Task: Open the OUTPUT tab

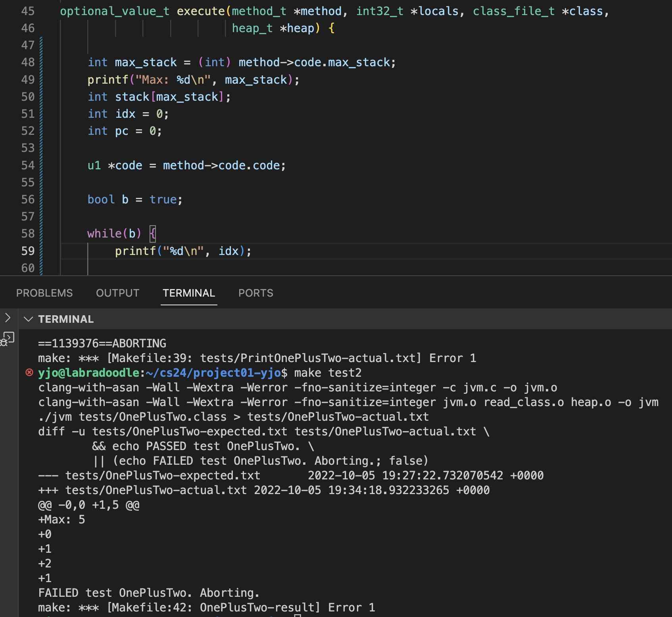Action: [x=117, y=293]
